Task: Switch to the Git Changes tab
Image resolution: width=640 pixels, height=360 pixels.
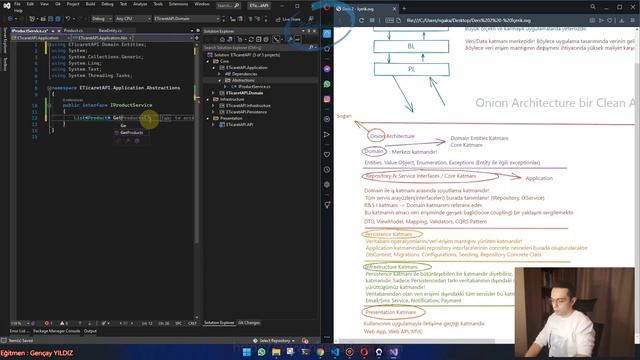Action: click(249, 323)
